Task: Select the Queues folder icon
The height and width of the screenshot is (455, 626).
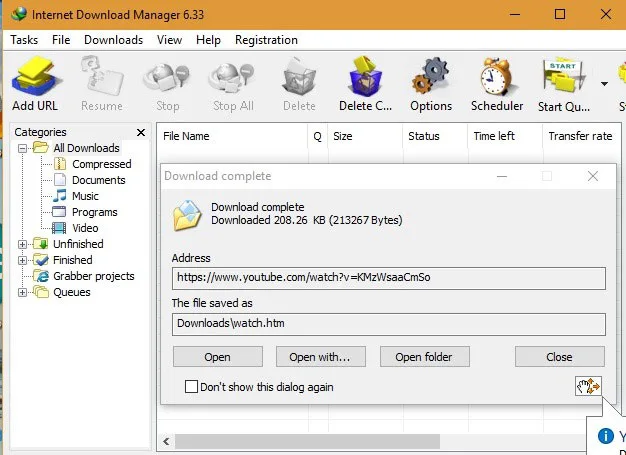Action: pyautogui.click(x=41, y=292)
